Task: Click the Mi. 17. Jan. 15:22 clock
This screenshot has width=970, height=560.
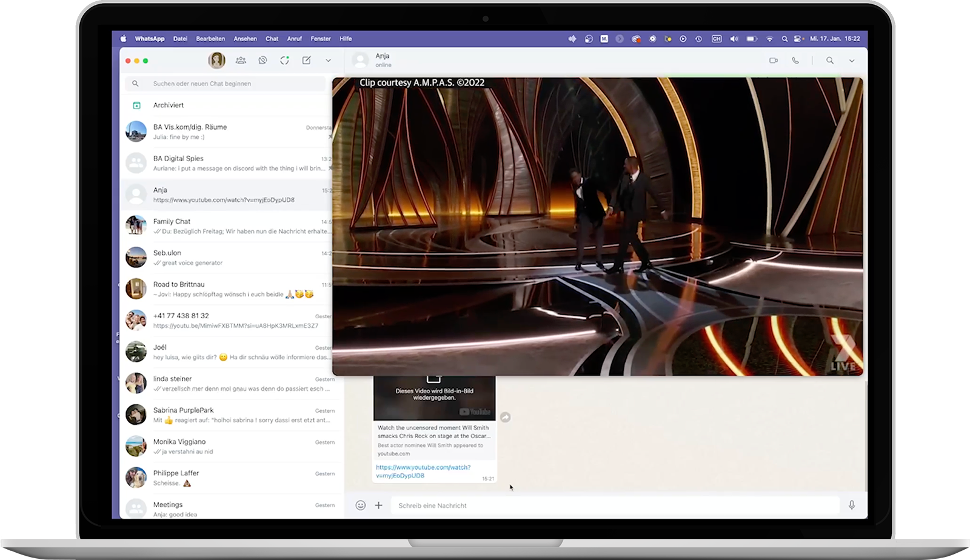Action: (x=835, y=39)
